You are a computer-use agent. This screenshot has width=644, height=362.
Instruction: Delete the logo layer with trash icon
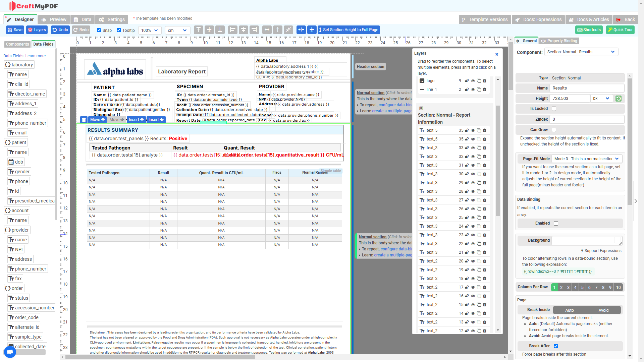click(x=485, y=81)
